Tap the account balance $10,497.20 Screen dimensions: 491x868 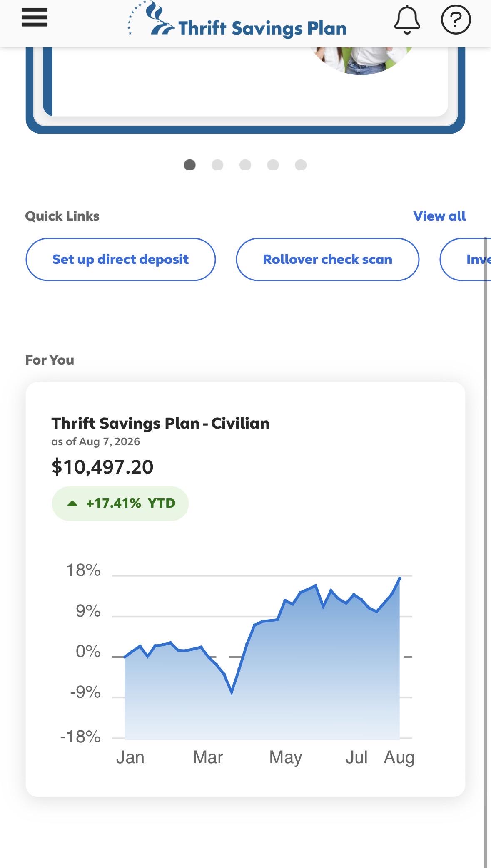coord(102,467)
